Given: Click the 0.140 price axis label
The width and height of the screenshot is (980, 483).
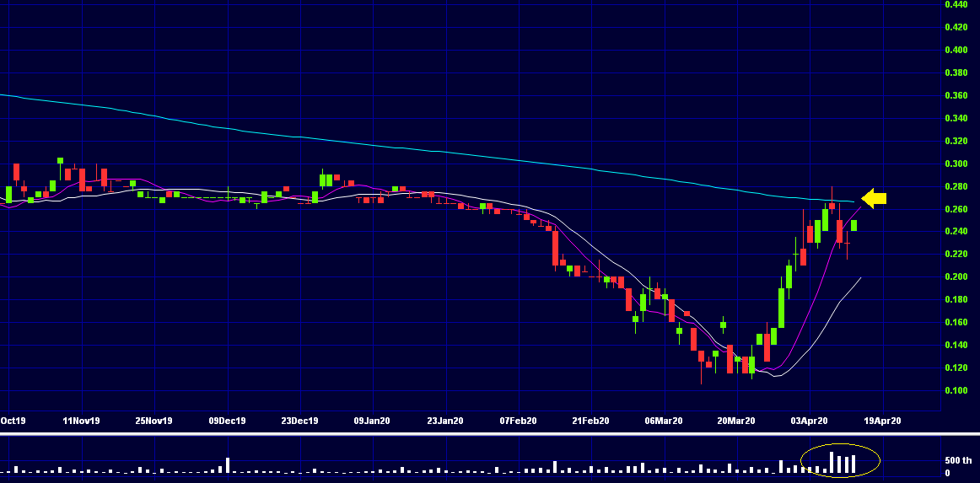Looking at the screenshot, I should (x=957, y=345).
